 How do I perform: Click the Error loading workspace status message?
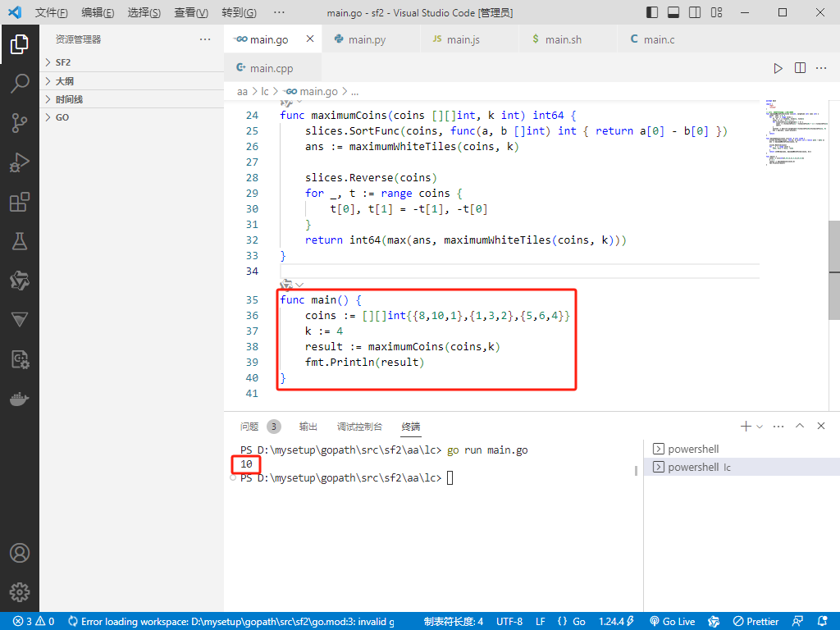(x=231, y=622)
